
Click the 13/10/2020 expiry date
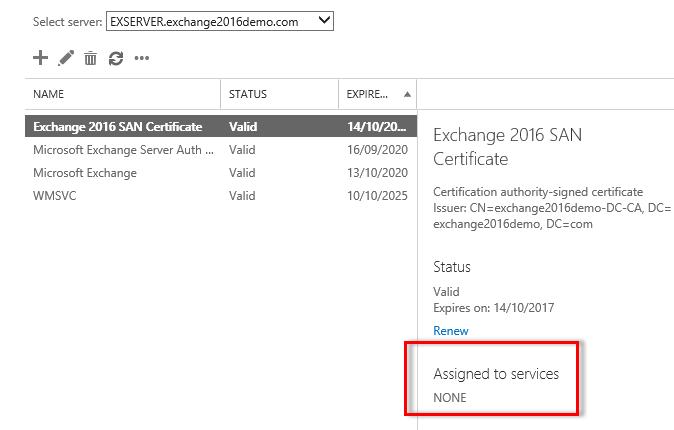click(377, 173)
